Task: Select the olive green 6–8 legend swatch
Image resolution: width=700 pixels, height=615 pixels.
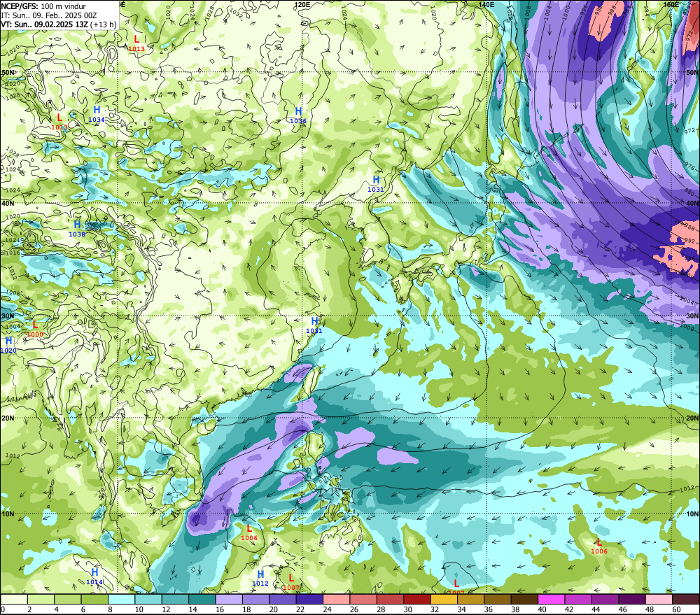Action: point(94,599)
